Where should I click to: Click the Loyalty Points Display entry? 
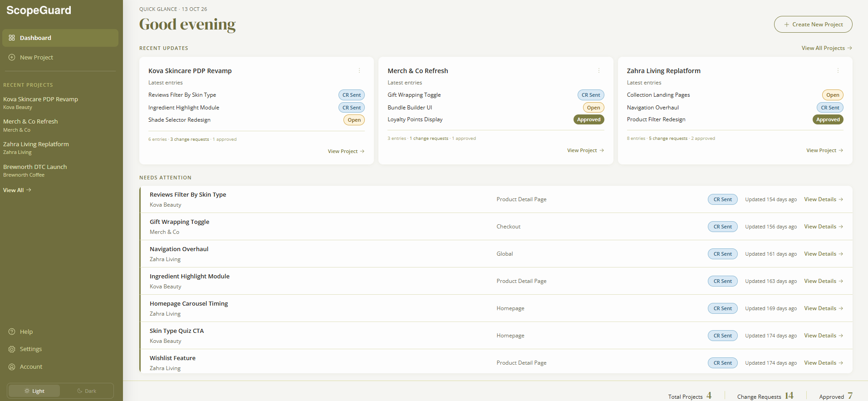pyautogui.click(x=415, y=119)
